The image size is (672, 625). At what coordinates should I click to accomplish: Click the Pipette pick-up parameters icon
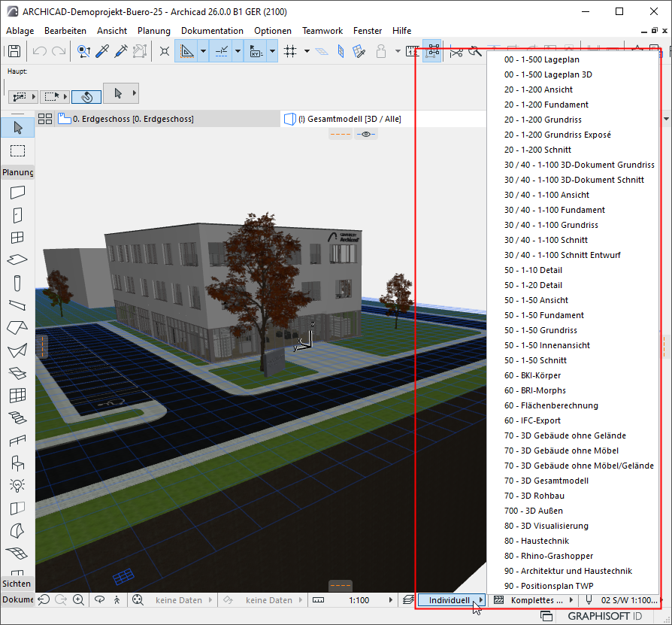click(x=102, y=51)
